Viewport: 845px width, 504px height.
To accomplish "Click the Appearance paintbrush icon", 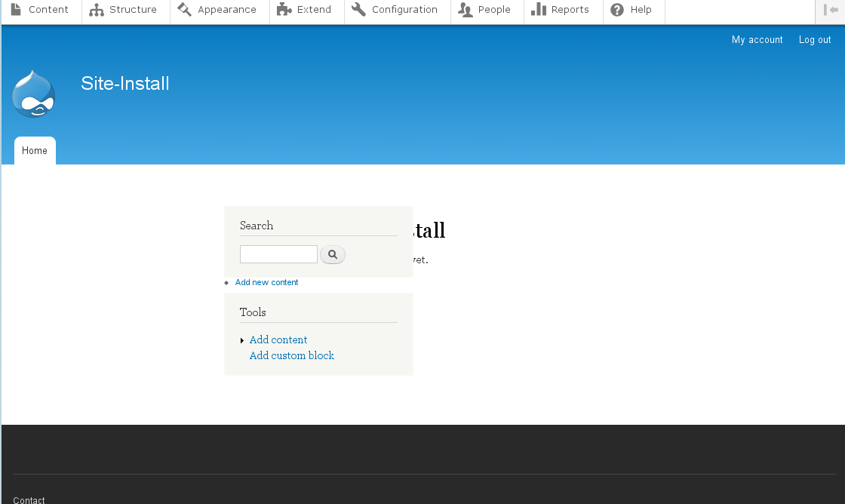I will click(184, 9).
